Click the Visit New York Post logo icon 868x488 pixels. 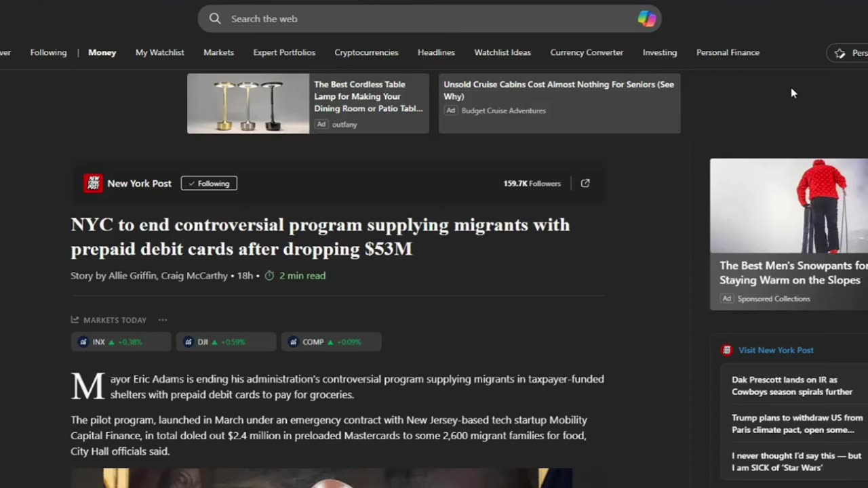[727, 350]
